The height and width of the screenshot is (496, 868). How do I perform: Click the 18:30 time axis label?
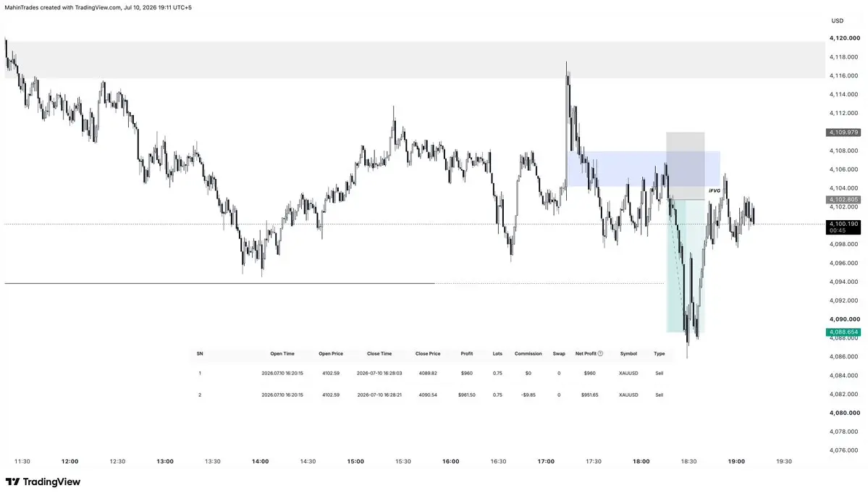point(688,461)
